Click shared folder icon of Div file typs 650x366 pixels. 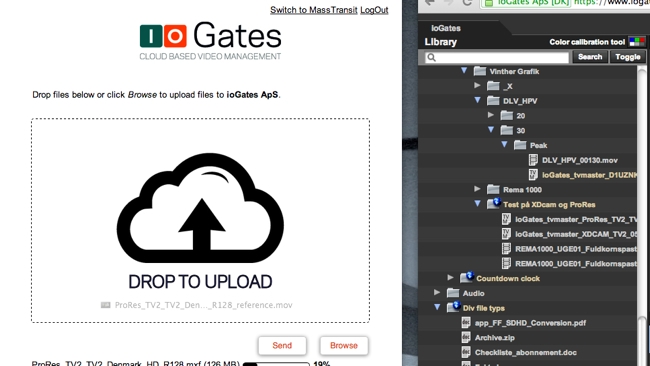pyautogui.click(x=454, y=307)
